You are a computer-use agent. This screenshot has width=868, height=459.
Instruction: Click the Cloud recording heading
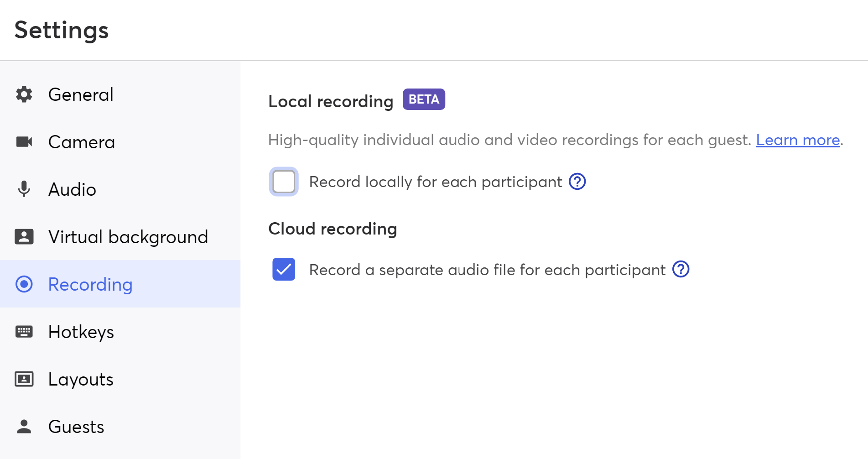[333, 228]
